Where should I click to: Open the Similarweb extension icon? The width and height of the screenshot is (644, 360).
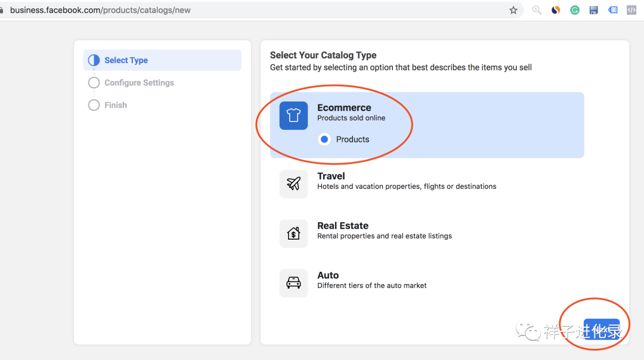coord(555,10)
